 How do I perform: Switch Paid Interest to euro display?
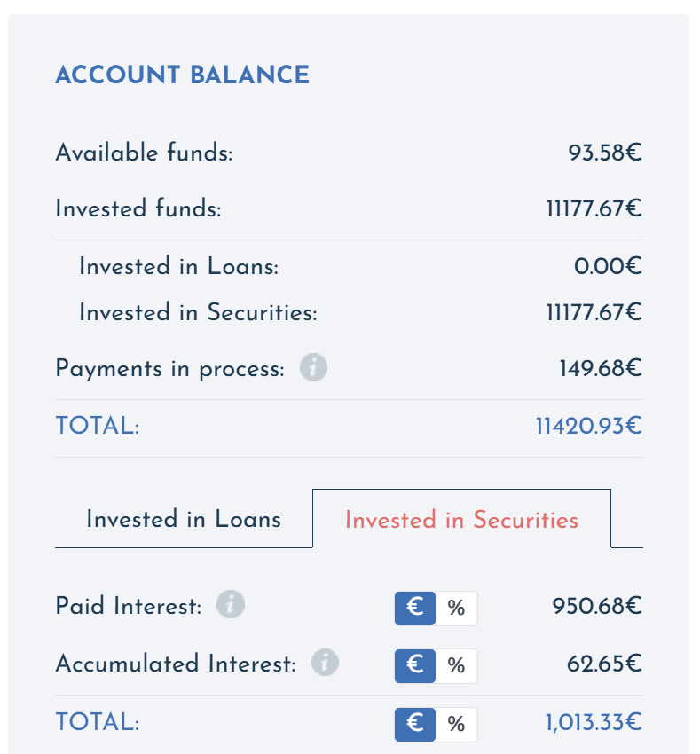click(414, 609)
